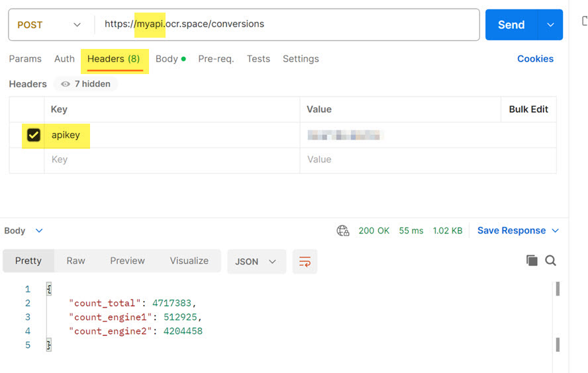Click Save Response
588x373 pixels.
coord(511,231)
